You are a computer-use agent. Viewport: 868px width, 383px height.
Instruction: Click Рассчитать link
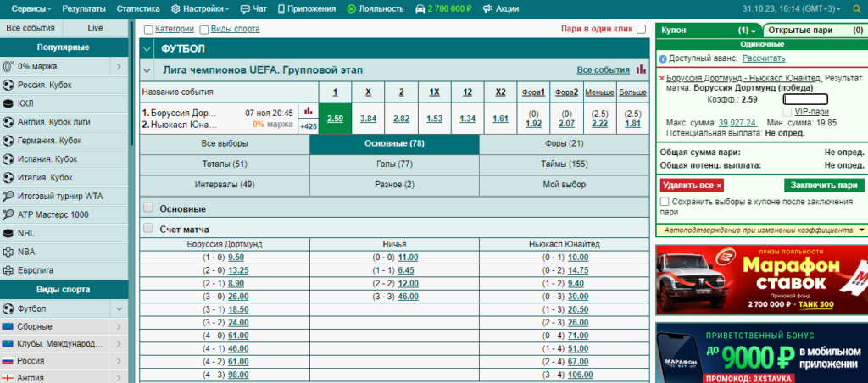764,58
